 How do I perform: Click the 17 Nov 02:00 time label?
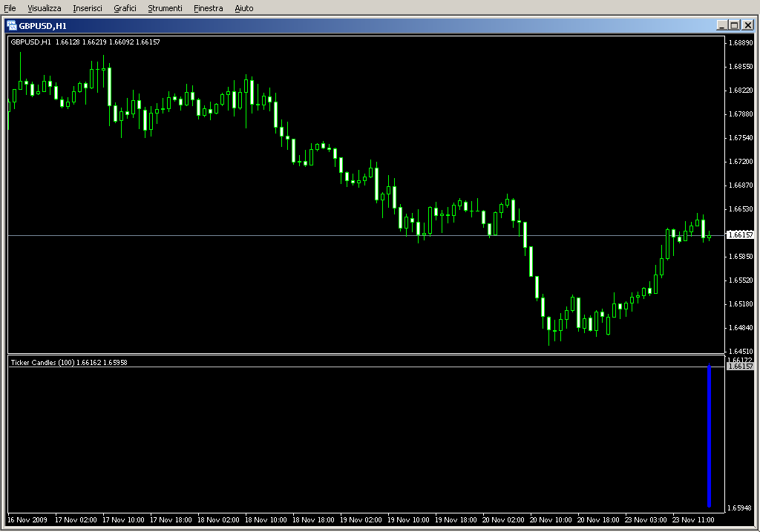pos(76,520)
